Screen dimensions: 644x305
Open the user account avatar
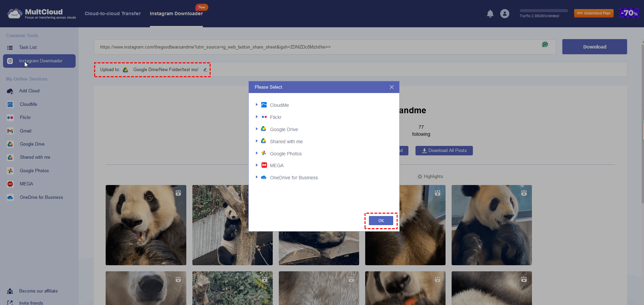pyautogui.click(x=505, y=13)
